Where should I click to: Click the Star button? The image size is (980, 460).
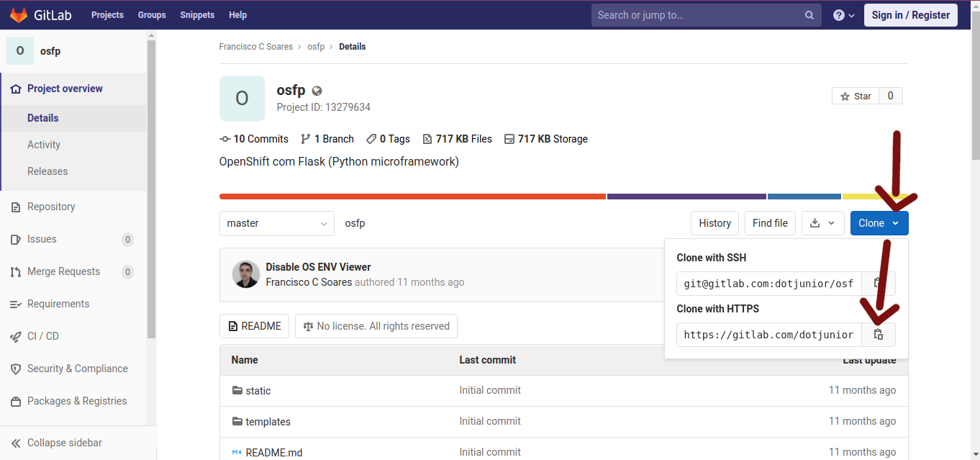pyautogui.click(x=856, y=96)
